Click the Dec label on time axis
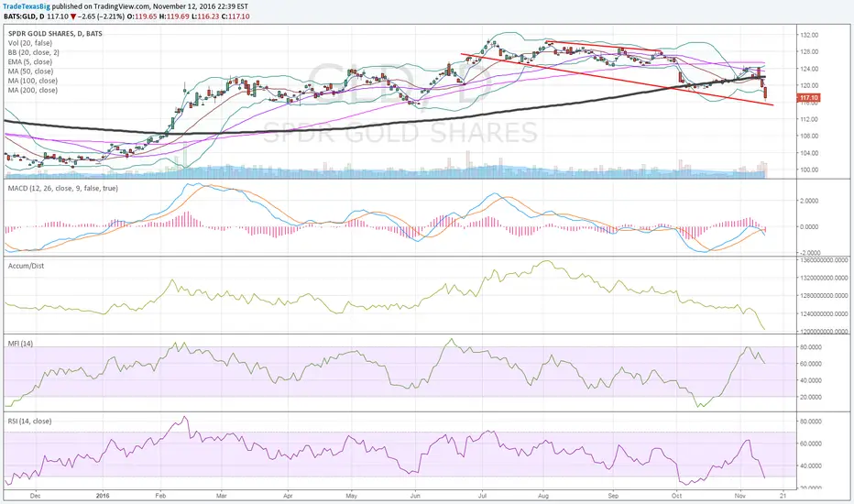Image resolution: width=854 pixels, height=504 pixels. point(36,496)
